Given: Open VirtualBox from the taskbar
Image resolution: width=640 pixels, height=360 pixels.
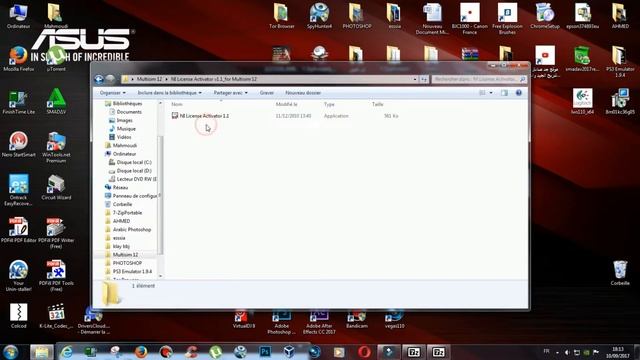Looking at the screenshot, I should click(289, 352).
